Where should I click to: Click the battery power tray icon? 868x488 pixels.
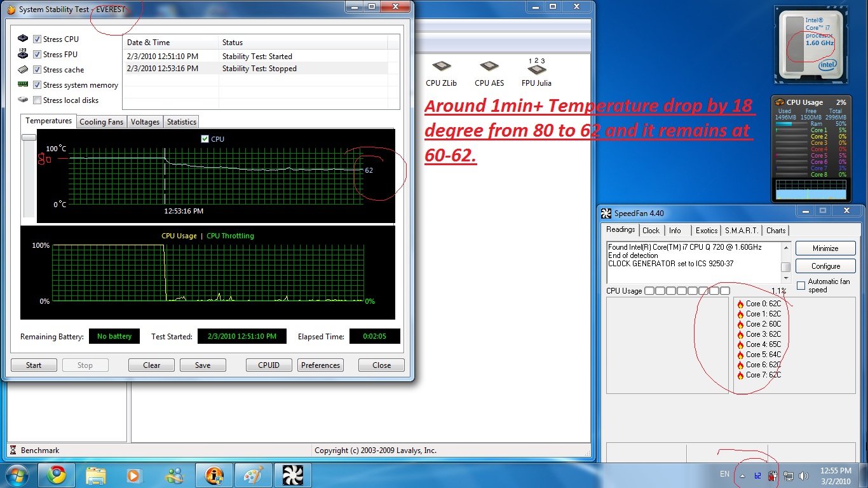pyautogui.click(x=773, y=475)
